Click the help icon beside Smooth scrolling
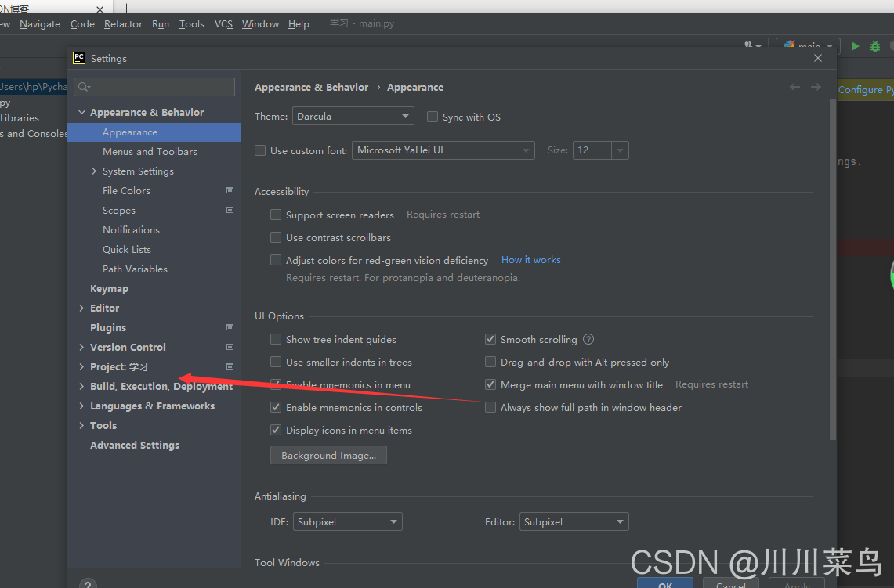 [x=588, y=339]
